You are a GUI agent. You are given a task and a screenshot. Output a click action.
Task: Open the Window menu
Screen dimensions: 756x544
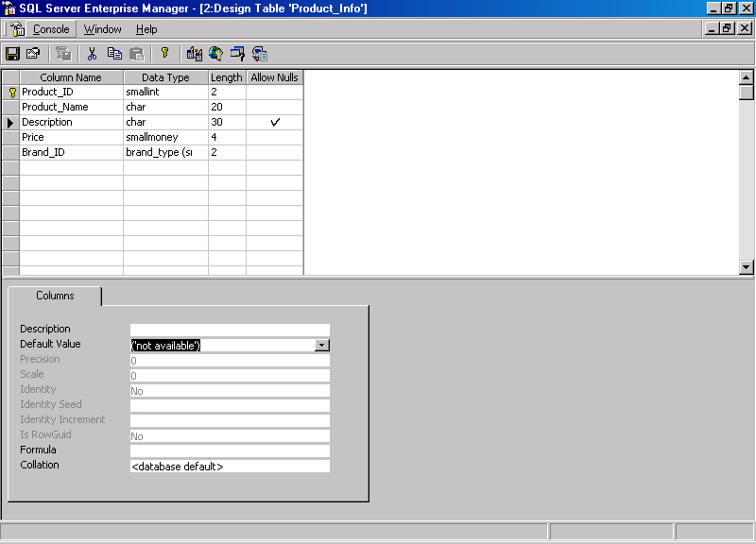(103, 29)
